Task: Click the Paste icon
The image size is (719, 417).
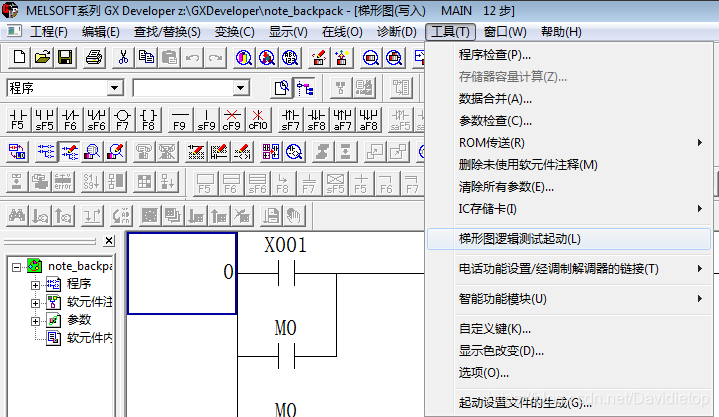Action: (x=169, y=57)
